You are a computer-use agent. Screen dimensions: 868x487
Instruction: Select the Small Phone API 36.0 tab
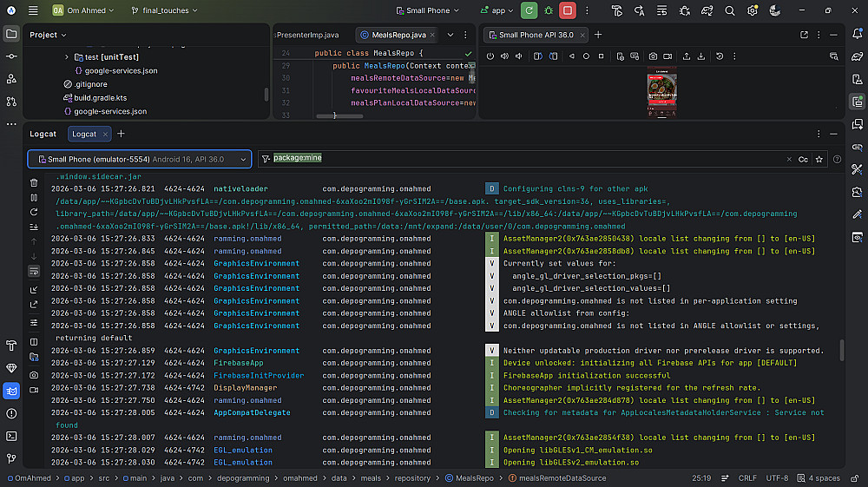pos(535,35)
